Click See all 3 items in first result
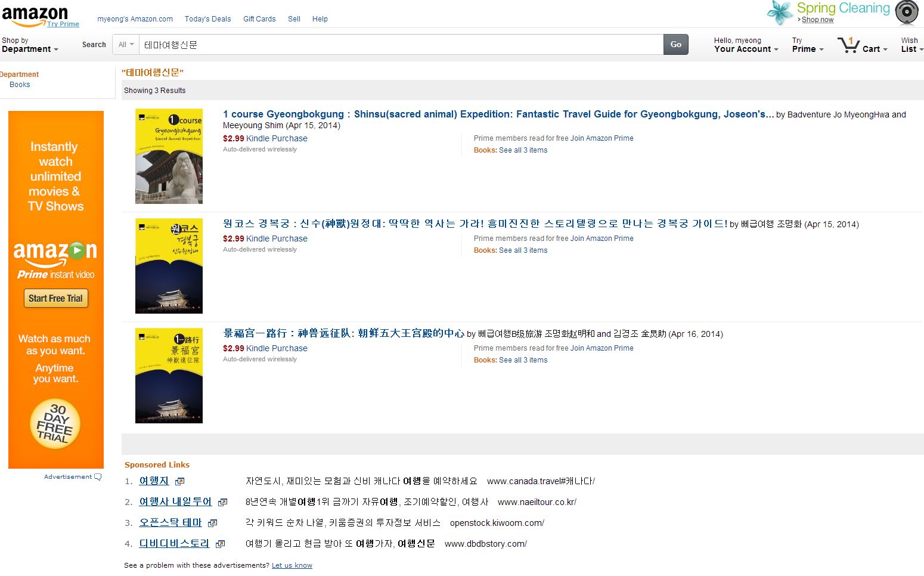Screen dimensions: 924x576 click(523, 150)
